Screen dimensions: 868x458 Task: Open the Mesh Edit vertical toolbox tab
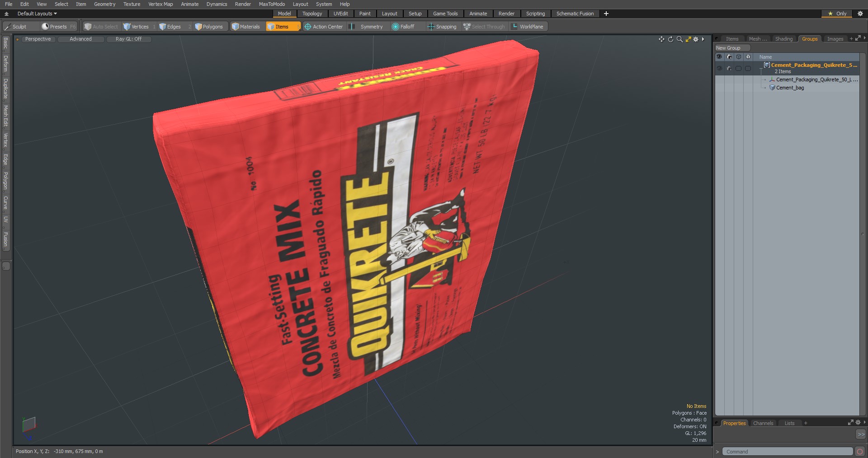coord(5,116)
